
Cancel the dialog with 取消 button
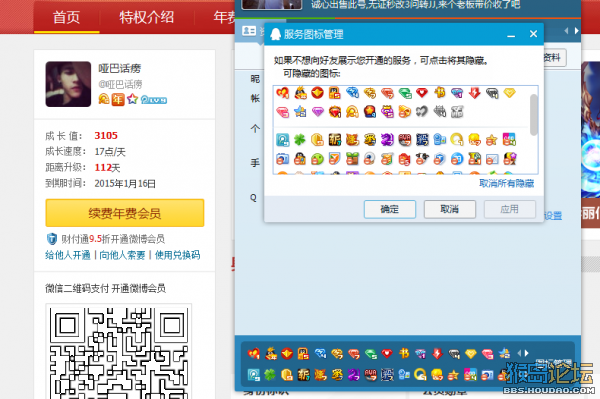point(450,209)
